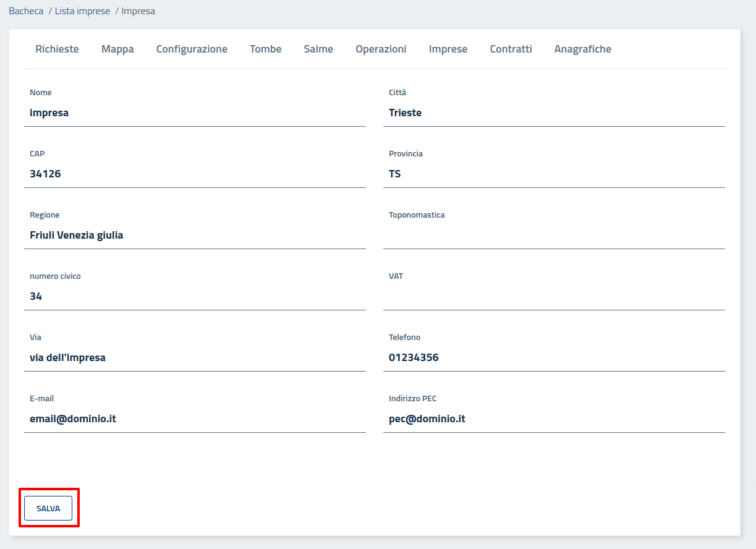Open the Configurazione tab
756x549 pixels.
pos(192,49)
